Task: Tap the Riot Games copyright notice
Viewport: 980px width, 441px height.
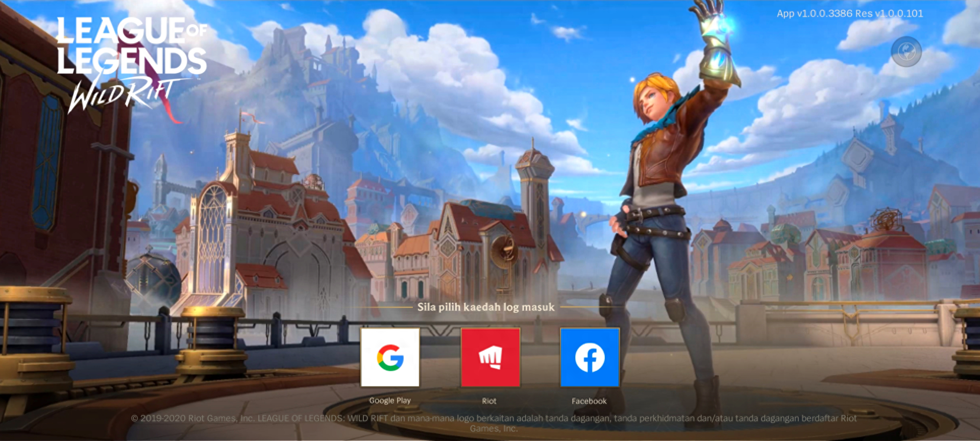Action: coord(494,423)
